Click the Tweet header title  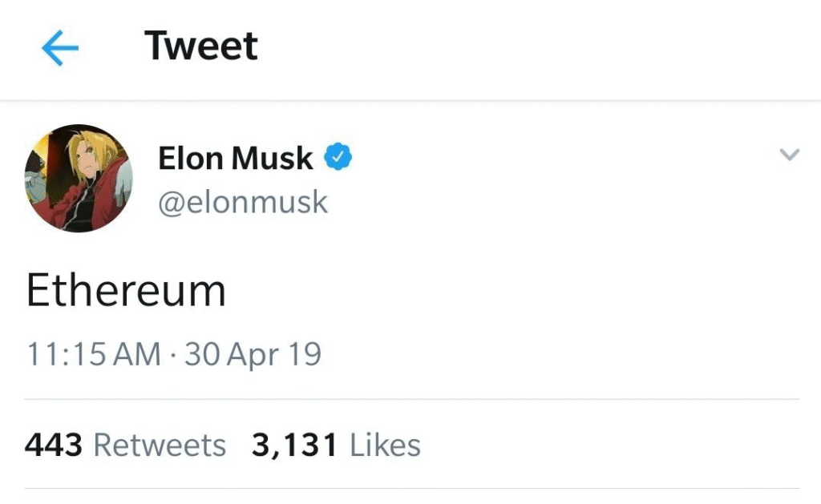click(201, 46)
